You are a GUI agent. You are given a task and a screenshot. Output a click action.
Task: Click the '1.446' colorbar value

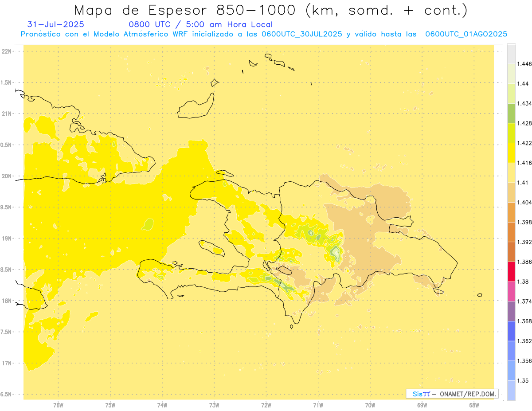click(525, 64)
